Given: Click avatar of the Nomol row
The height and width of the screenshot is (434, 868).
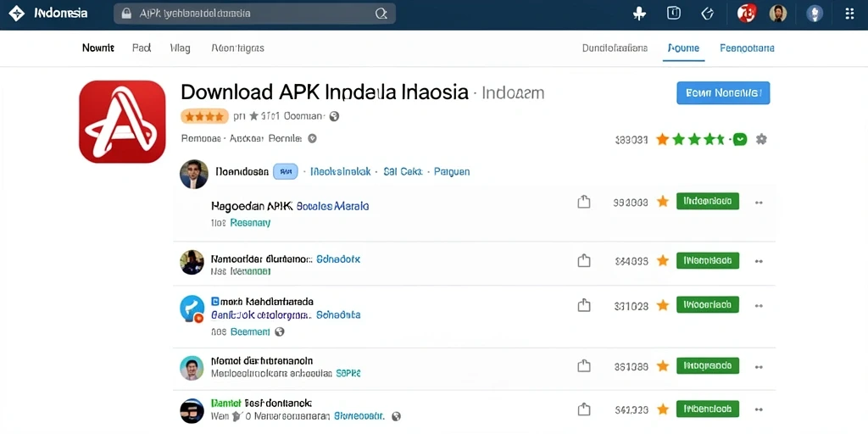Looking at the screenshot, I should coord(192,368).
